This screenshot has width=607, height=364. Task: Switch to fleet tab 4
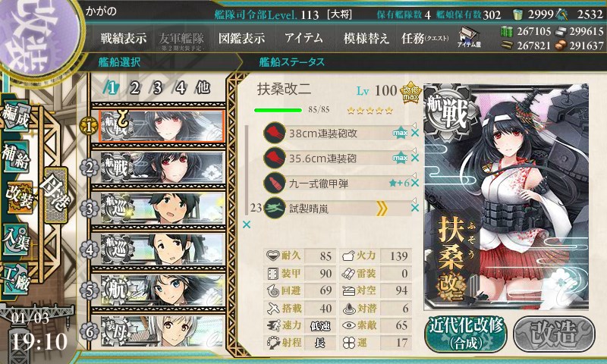[180, 88]
